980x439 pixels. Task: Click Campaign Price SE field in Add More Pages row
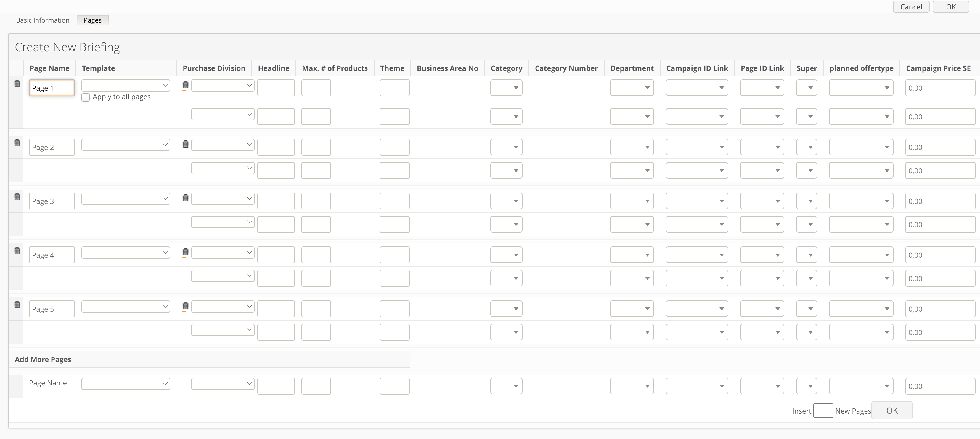click(x=940, y=386)
